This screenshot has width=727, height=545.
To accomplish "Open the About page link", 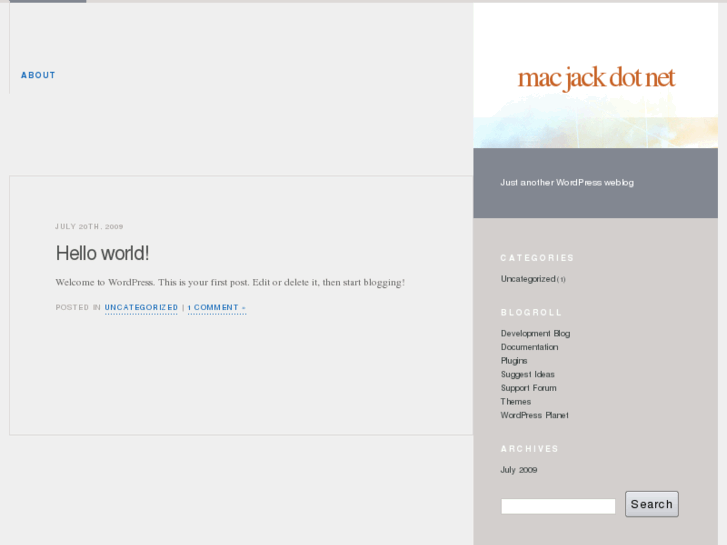I will coord(38,75).
